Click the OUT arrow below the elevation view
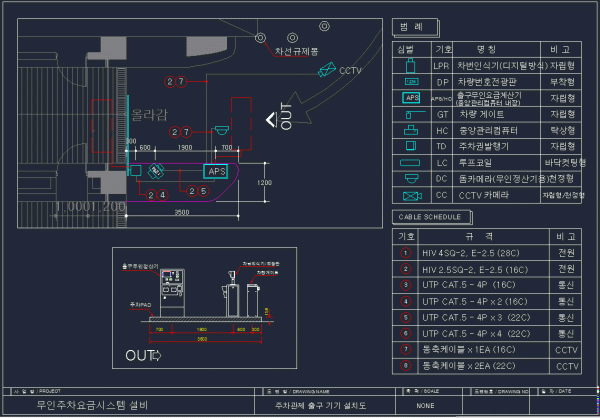 coord(146,355)
